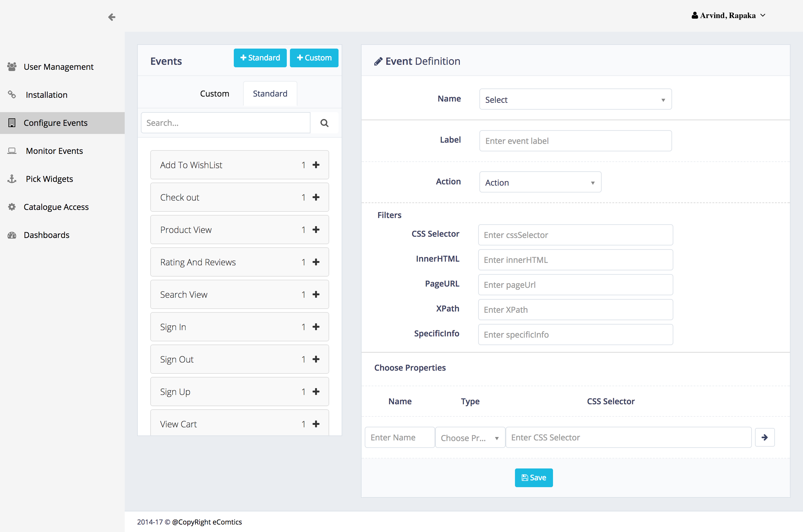Select the Sign In event
803x532 pixels.
pos(240,327)
